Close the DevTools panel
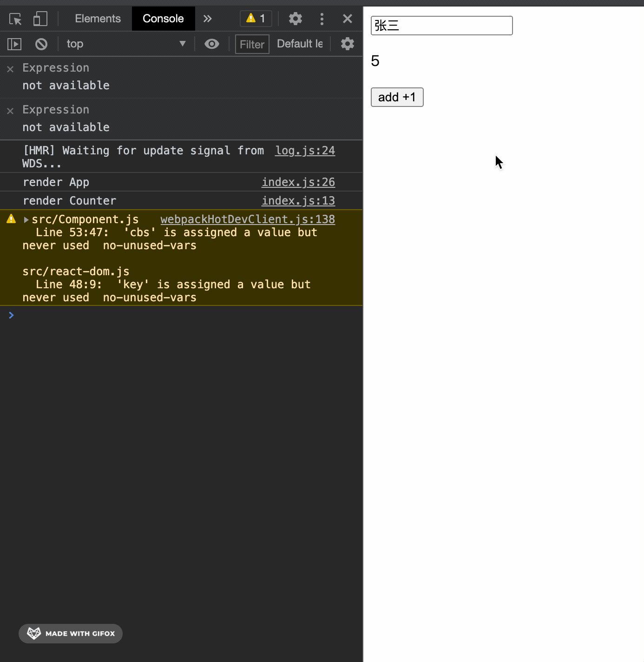Image resolution: width=644 pixels, height=662 pixels. pos(347,19)
